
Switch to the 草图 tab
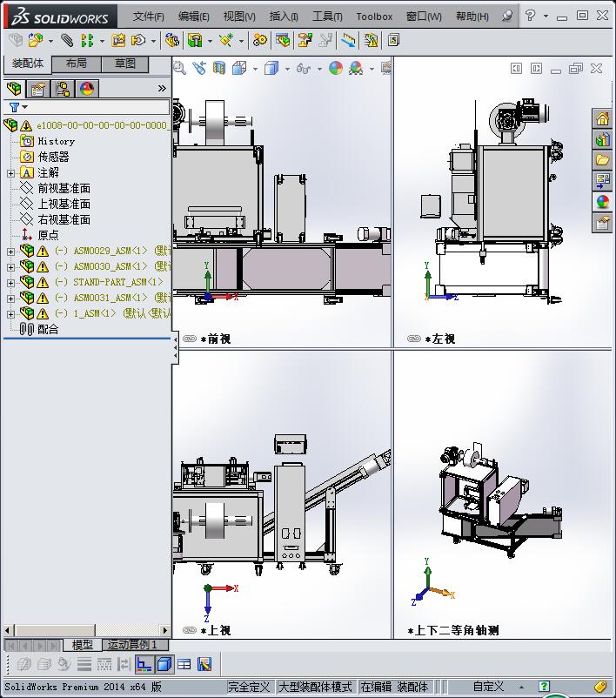tap(125, 64)
